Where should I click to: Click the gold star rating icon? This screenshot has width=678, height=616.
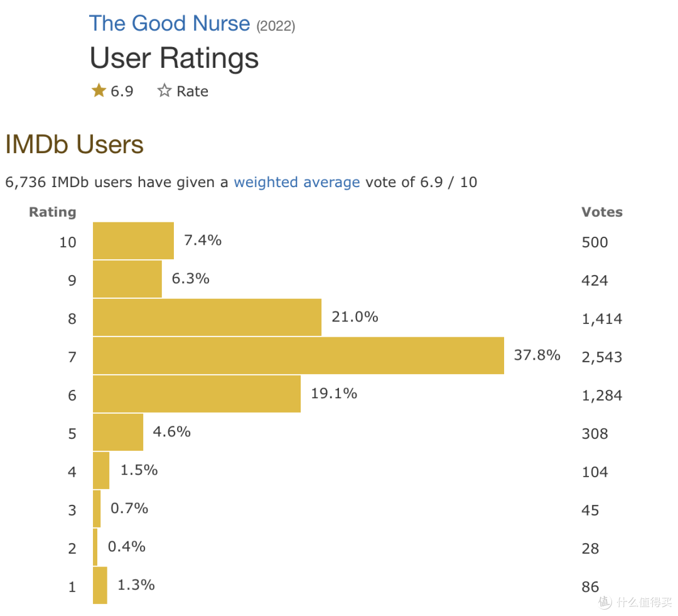click(99, 90)
